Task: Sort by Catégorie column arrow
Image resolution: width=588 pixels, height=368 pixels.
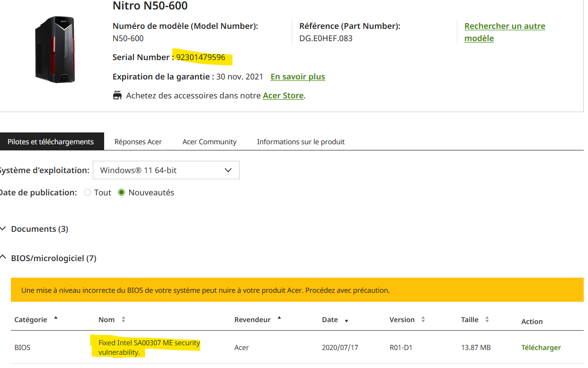Action: (x=56, y=318)
